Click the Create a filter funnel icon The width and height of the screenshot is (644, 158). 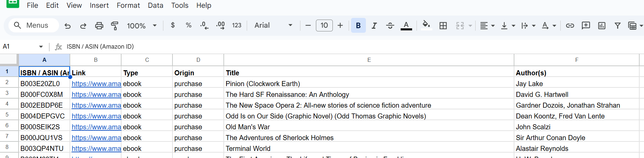pos(617,26)
